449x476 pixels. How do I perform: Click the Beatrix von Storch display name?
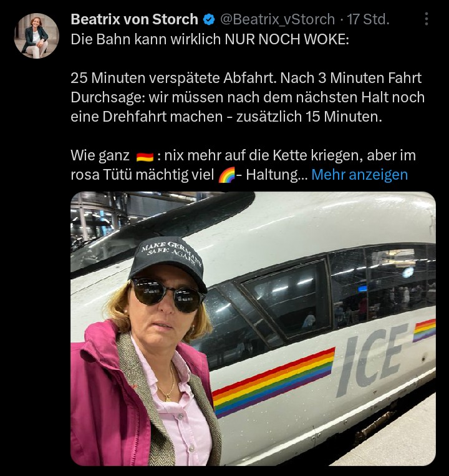[135, 19]
